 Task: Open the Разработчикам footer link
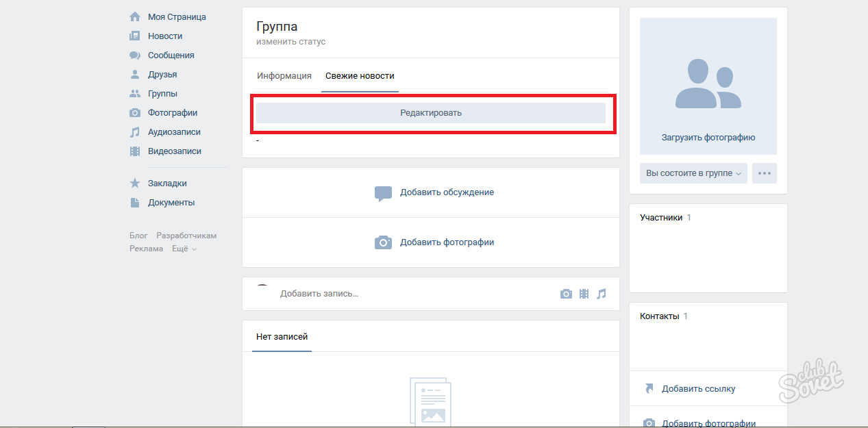point(186,236)
